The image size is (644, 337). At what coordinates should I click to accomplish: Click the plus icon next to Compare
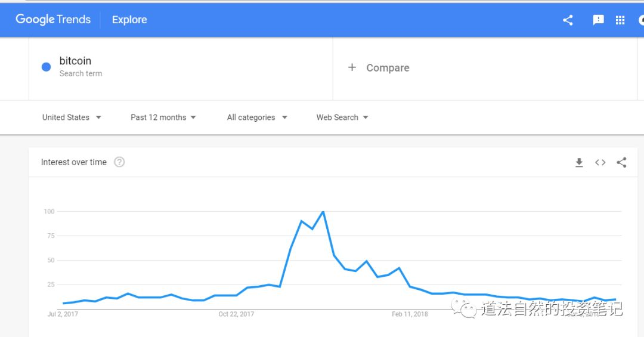(352, 67)
